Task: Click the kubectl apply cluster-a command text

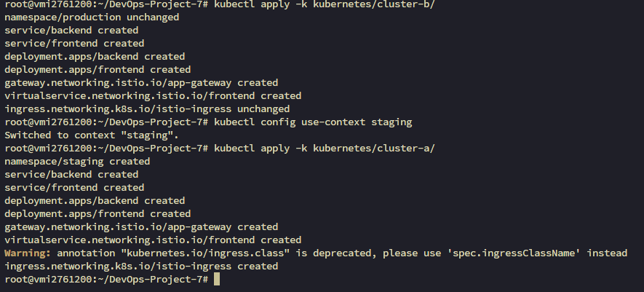Action: tap(327, 149)
